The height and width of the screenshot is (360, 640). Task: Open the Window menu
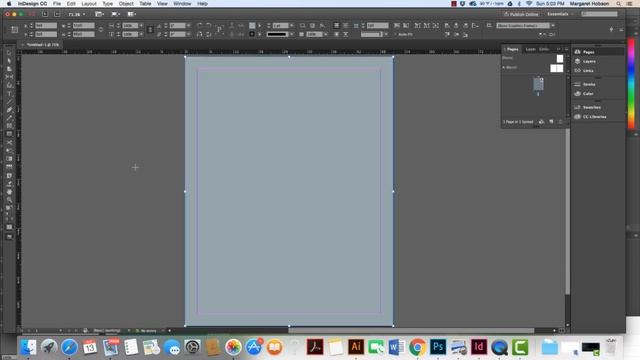tap(182, 4)
